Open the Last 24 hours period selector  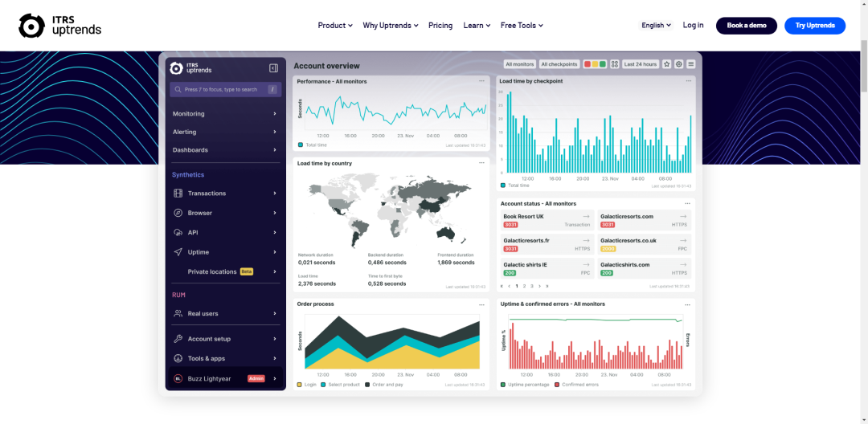point(641,64)
